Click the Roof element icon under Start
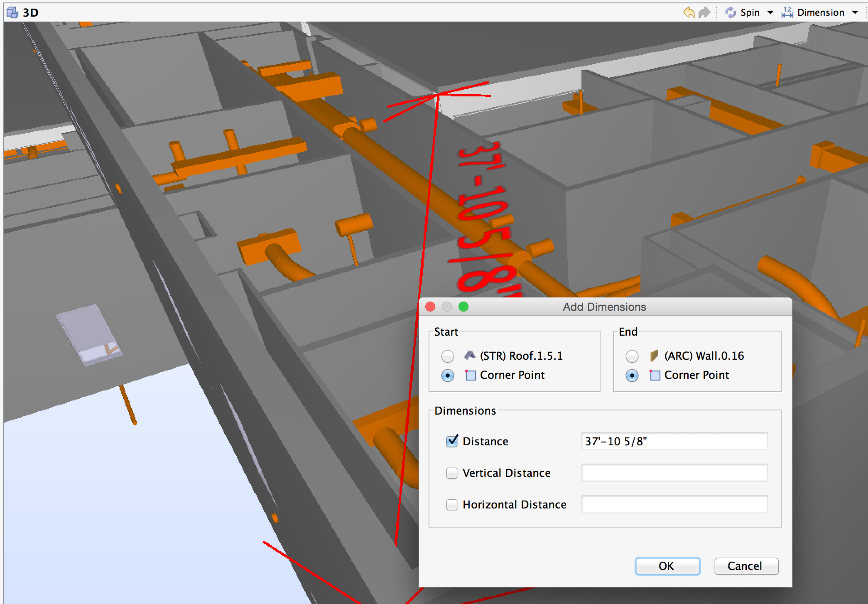This screenshot has width=868, height=604. point(470,356)
